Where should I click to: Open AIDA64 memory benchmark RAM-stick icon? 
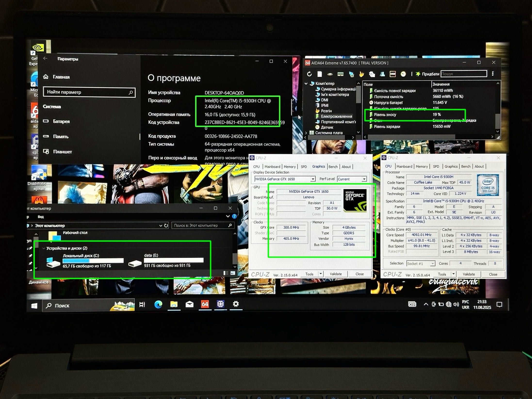(x=340, y=74)
